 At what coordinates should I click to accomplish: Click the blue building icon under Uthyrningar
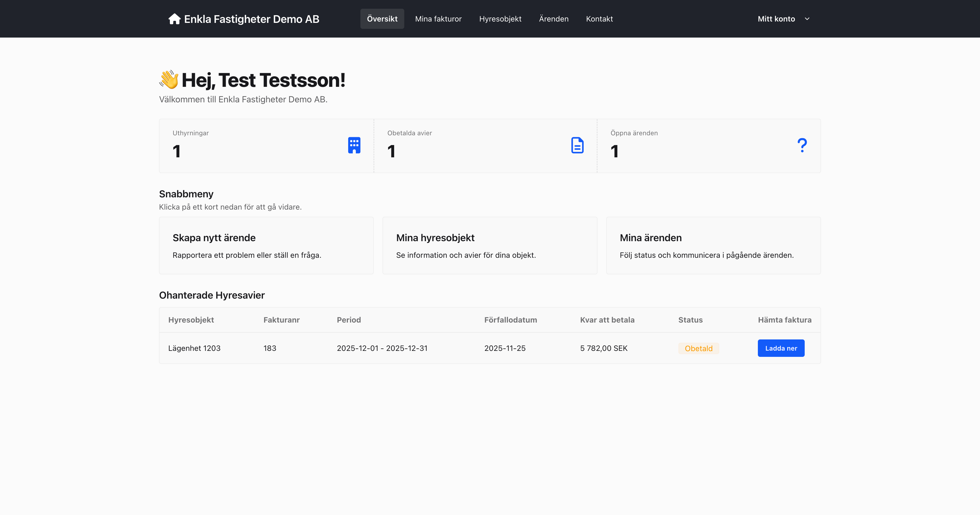[x=354, y=145]
